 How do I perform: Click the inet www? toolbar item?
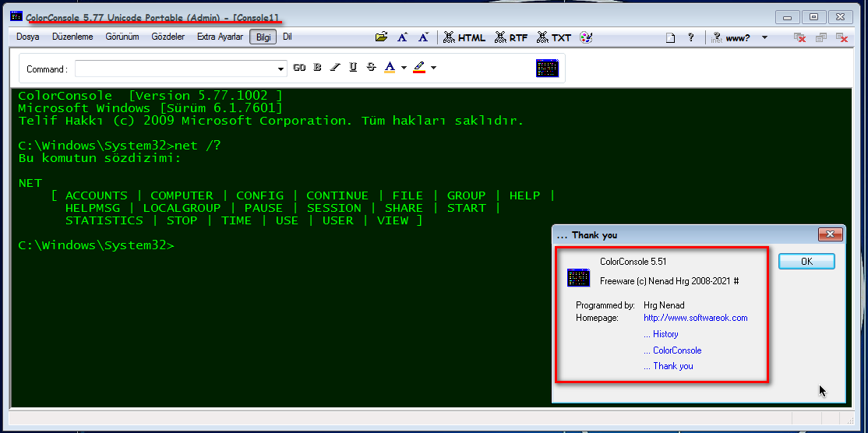point(731,37)
